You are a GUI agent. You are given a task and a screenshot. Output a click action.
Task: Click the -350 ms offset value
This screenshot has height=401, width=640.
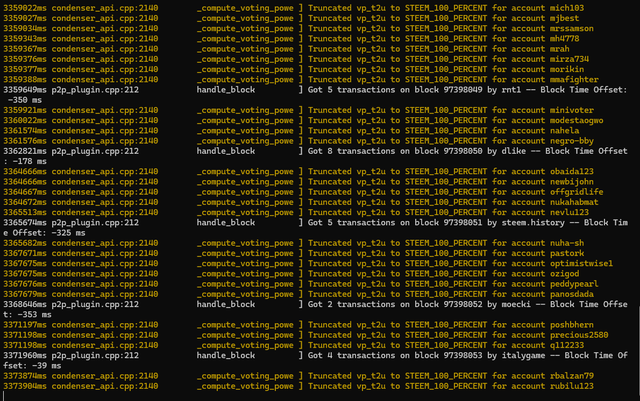pyautogui.click(x=24, y=100)
